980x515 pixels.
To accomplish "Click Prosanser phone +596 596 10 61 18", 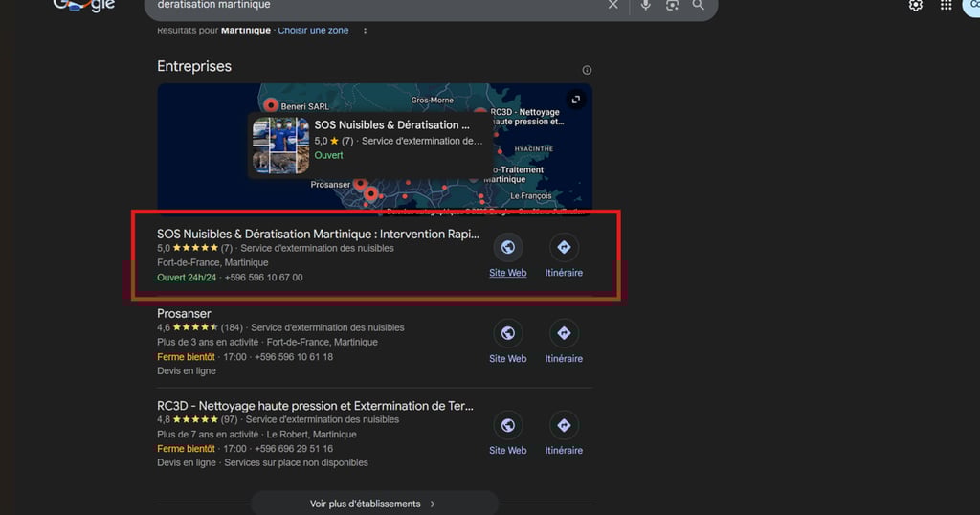I will (x=294, y=357).
